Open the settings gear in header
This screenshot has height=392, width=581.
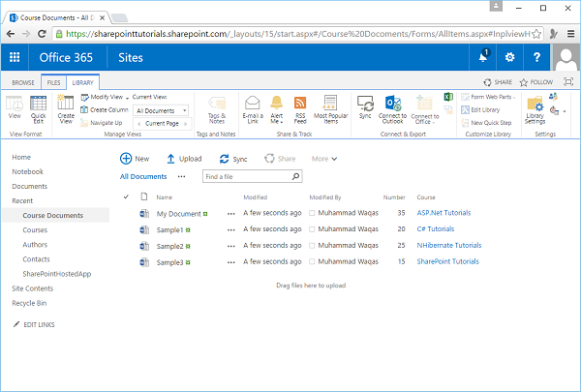pyautogui.click(x=509, y=57)
